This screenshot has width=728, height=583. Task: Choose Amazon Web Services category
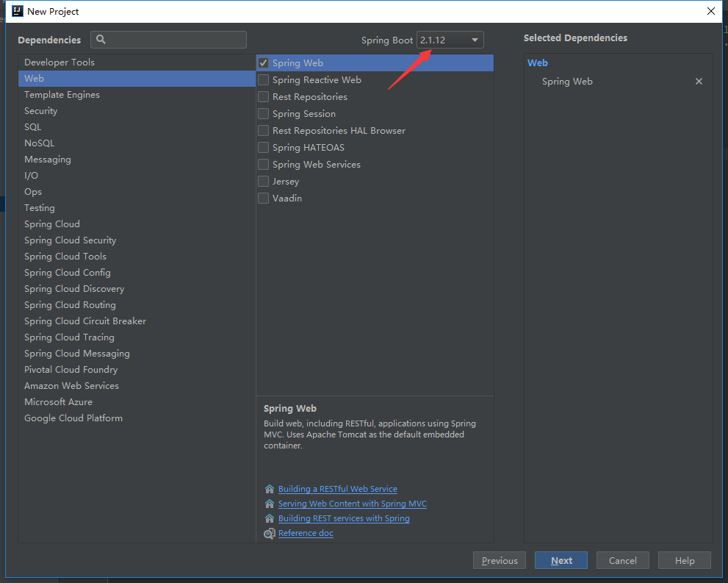click(137, 385)
